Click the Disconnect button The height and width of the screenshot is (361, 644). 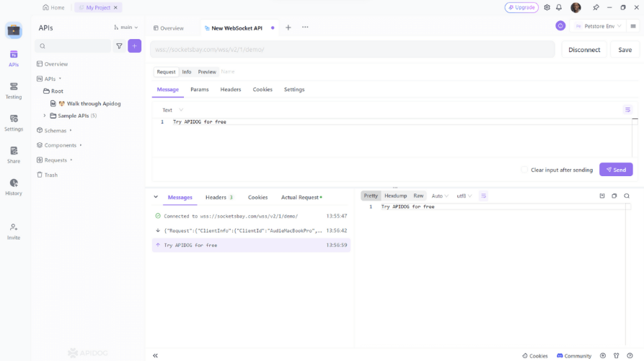(584, 50)
